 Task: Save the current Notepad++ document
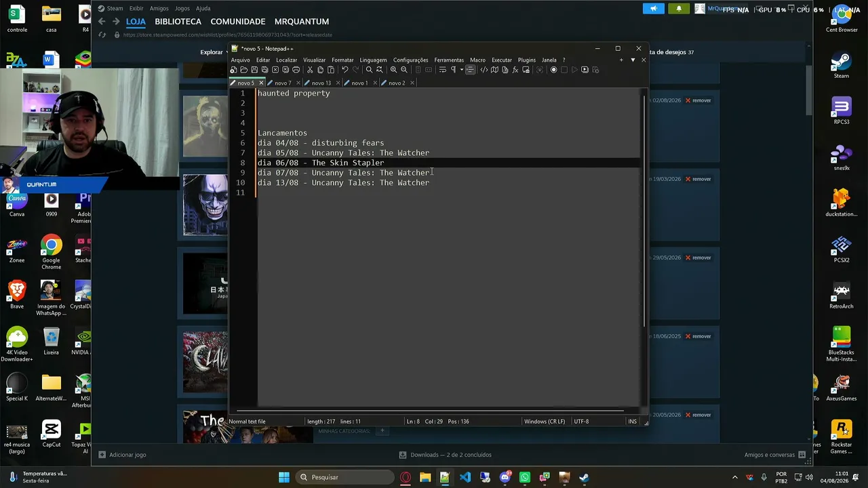[x=254, y=70]
